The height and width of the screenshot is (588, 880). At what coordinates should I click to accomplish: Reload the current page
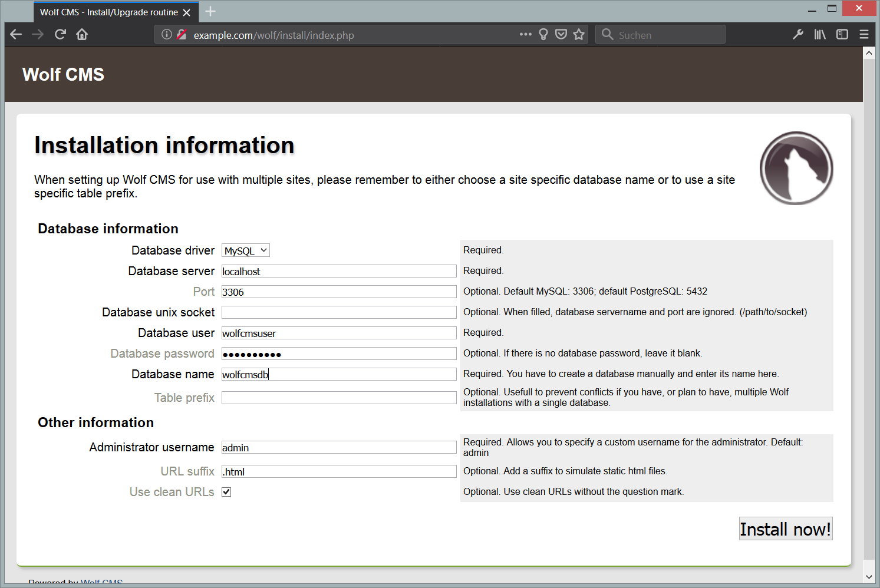(x=60, y=34)
